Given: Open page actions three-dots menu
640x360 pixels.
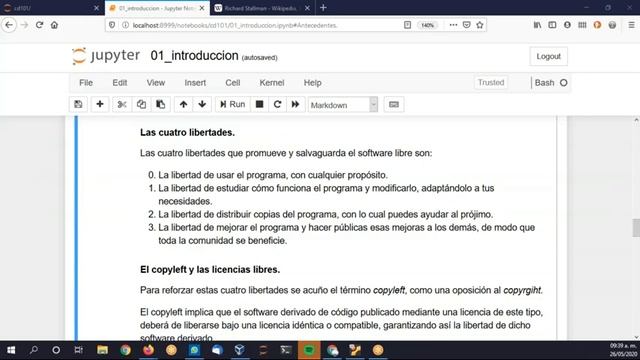Looking at the screenshot, I should (453, 25).
